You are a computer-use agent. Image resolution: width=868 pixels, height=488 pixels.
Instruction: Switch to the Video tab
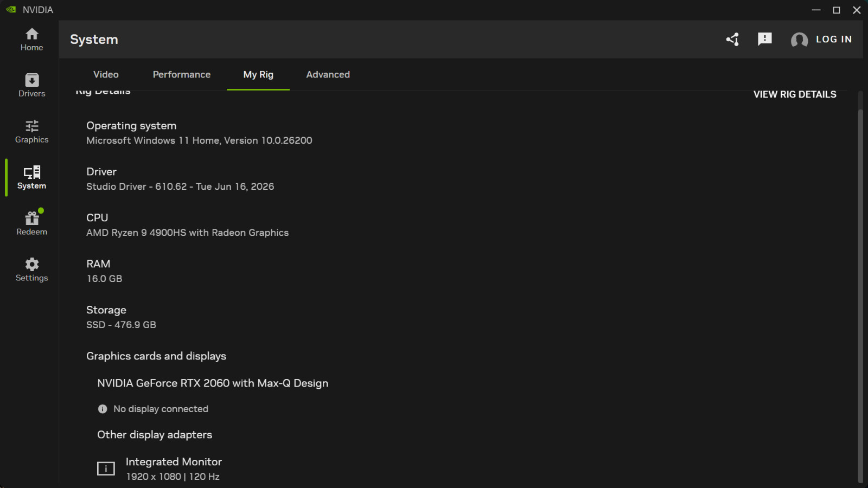pyautogui.click(x=106, y=74)
